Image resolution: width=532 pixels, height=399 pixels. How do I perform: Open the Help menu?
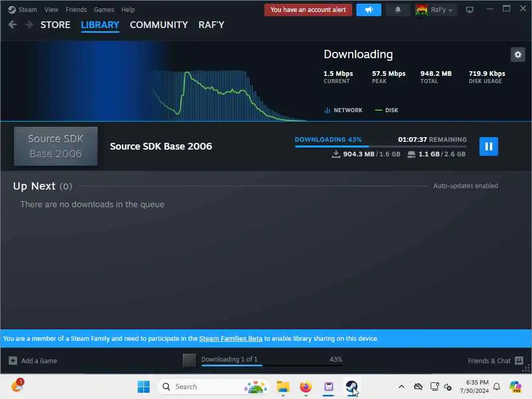coord(128,9)
